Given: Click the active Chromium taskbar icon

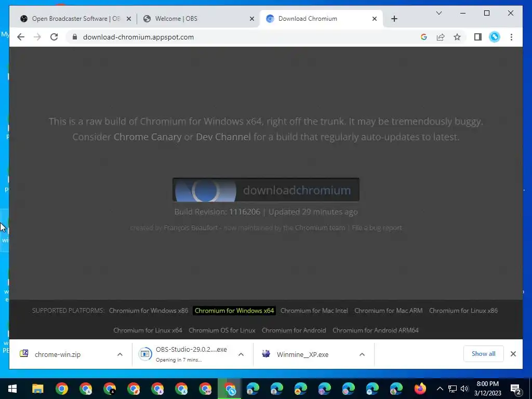Looking at the screenshot, I should tap(230, 389).
